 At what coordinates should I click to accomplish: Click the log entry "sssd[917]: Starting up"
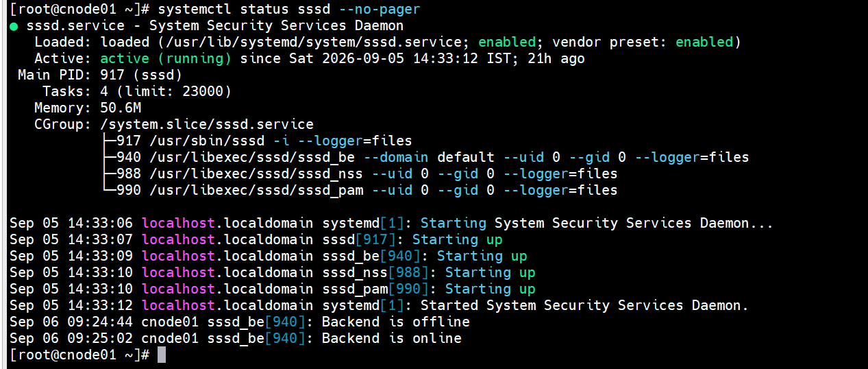pyautogui.click(x=412, y=239)
